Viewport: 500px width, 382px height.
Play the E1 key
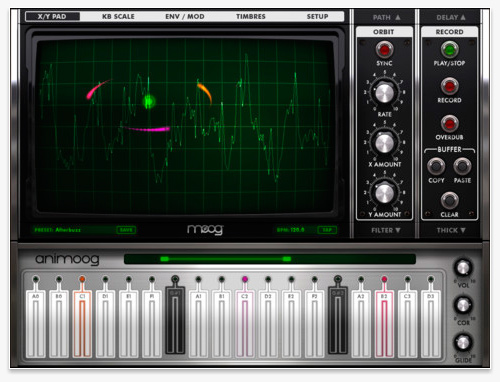[x=129, y=323]
